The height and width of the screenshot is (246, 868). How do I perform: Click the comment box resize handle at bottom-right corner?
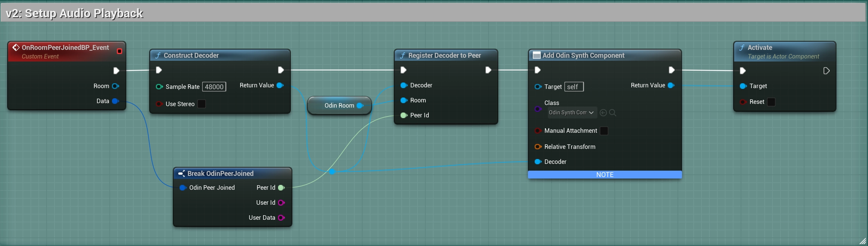862,241
